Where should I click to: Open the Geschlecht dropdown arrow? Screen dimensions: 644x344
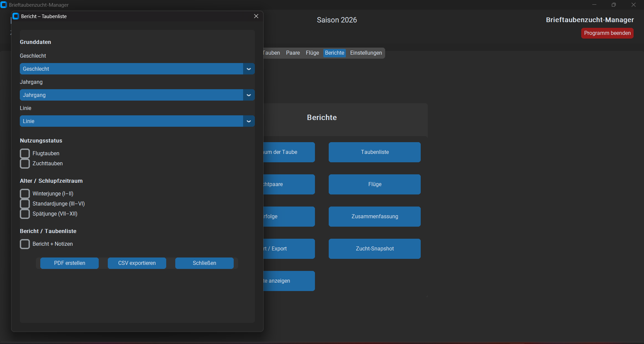coord(249,69)
